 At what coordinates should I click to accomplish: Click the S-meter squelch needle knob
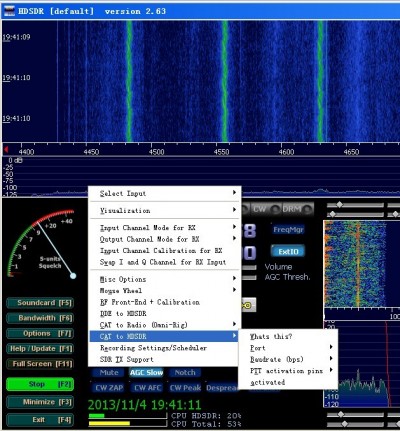(73, 276)
